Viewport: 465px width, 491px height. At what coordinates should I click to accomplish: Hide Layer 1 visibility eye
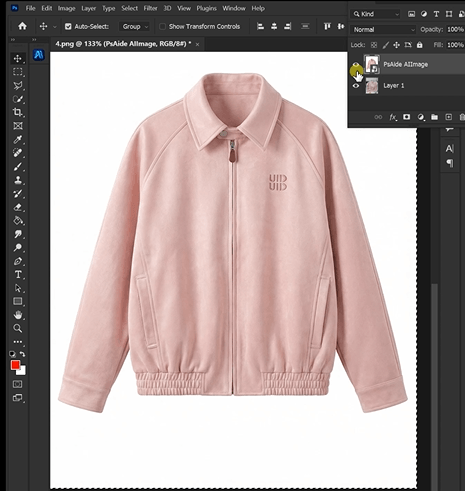pos(356,86)
